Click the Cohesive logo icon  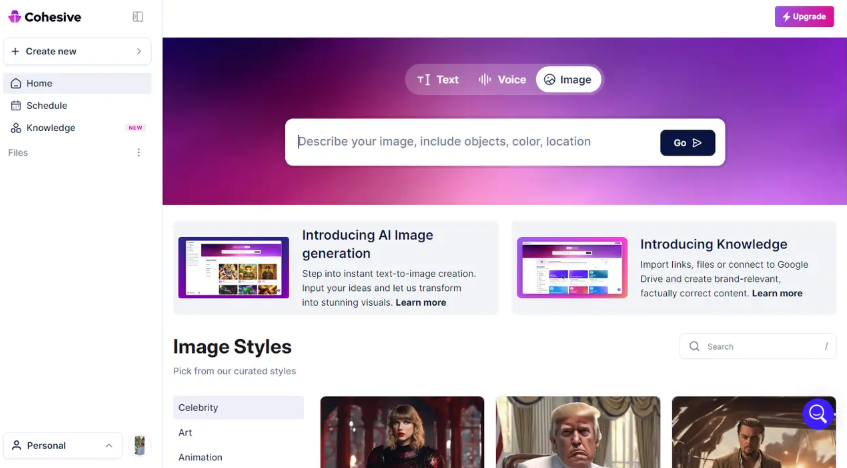[15, 17]
